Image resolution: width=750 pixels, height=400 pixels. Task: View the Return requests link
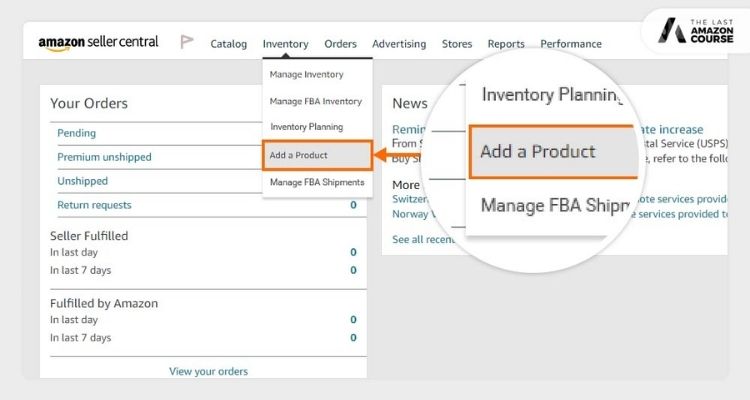[94, 205]
